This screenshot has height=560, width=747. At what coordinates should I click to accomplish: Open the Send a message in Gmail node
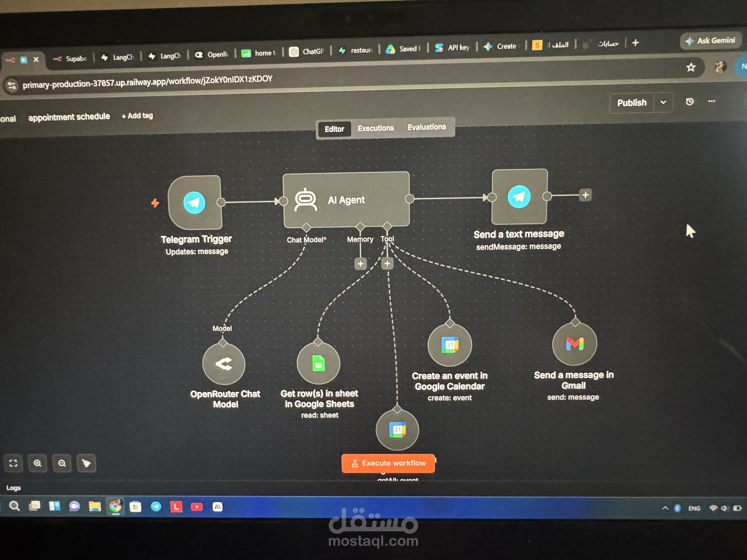[575, 344]
